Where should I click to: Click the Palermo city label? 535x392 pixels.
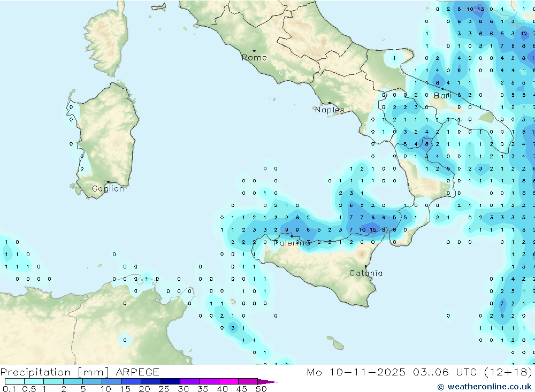[292, 243]
